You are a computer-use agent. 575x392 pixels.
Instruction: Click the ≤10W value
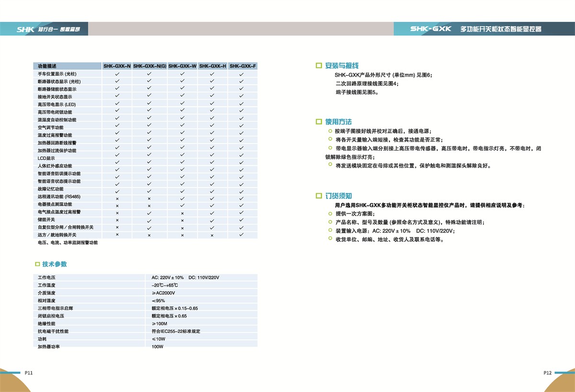(x=158, y=339)
